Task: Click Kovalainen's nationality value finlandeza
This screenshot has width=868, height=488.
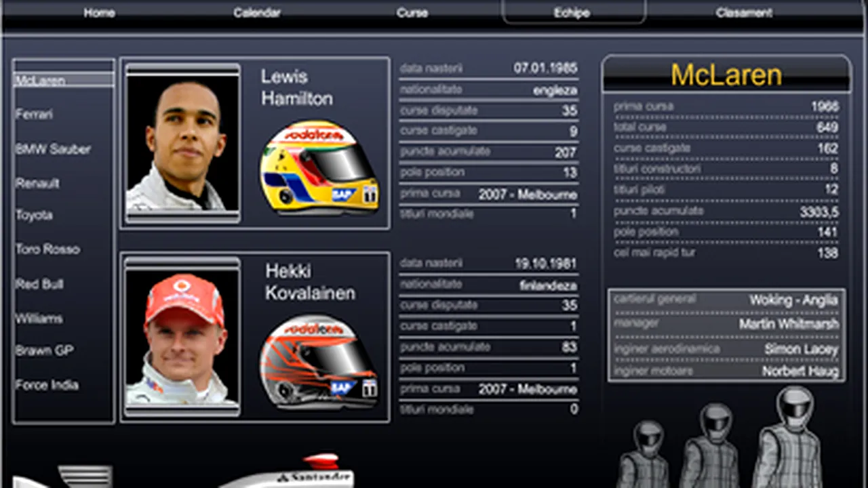Action: point(549,286)
